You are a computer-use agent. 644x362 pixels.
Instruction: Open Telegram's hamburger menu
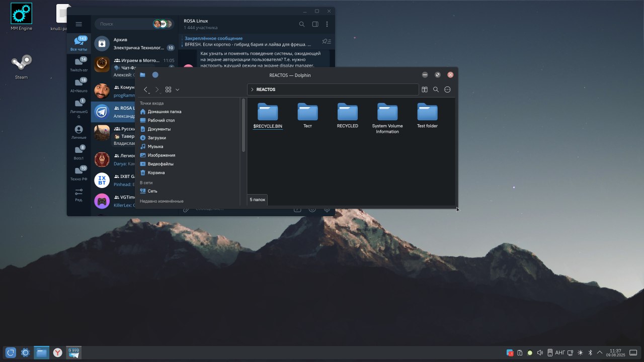coord(78,24)
